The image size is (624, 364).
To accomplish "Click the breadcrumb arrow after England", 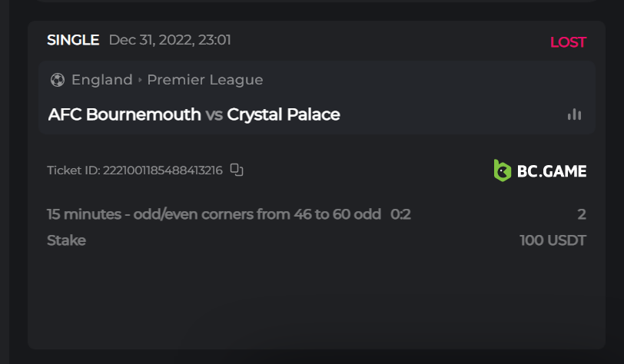I will 140,80.
